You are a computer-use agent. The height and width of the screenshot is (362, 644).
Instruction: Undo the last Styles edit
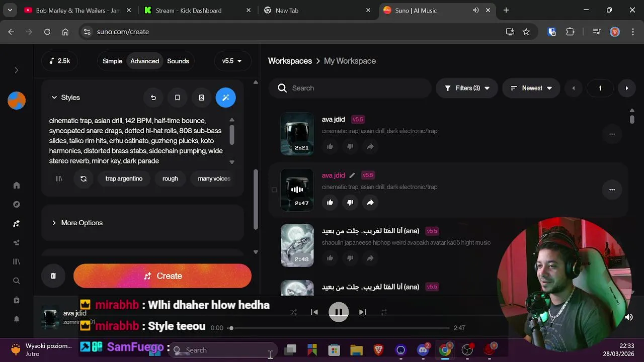153,98
